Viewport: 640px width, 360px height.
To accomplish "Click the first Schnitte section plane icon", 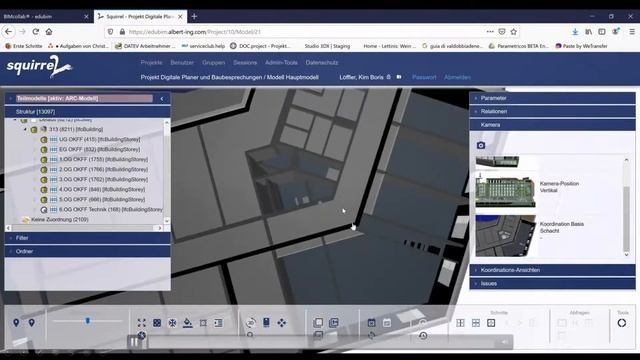I will 460,323.
